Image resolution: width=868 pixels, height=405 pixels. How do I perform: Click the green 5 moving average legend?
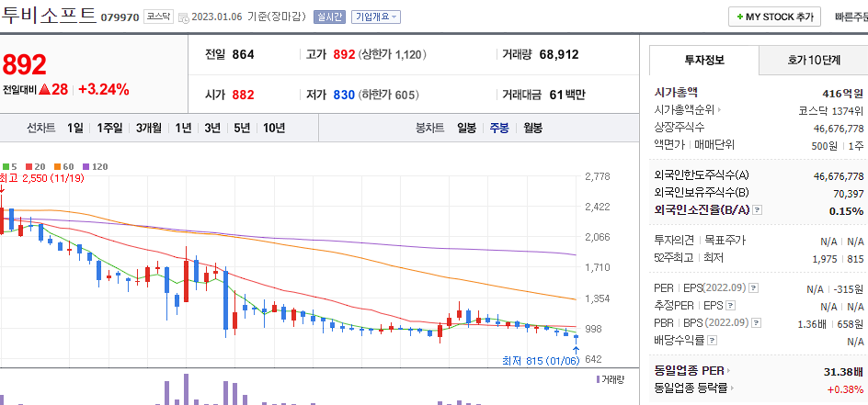click(x=10, y=166)
